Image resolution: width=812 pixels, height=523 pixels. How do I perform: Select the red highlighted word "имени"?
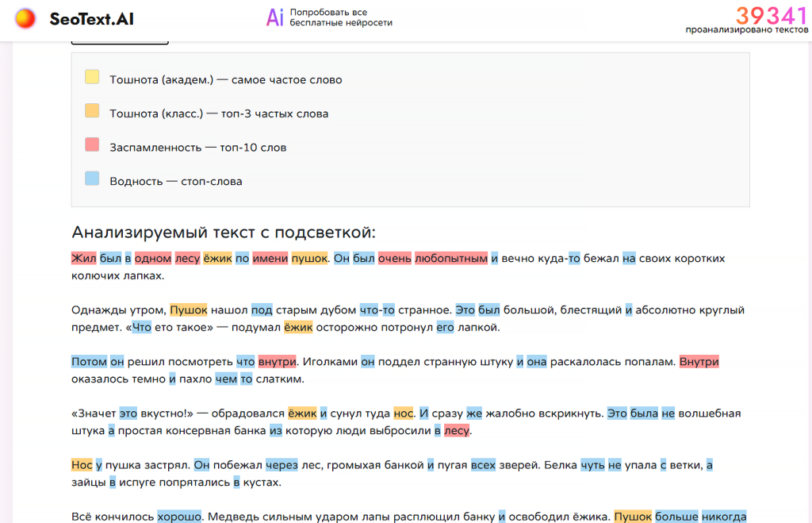tap(270, 258)
